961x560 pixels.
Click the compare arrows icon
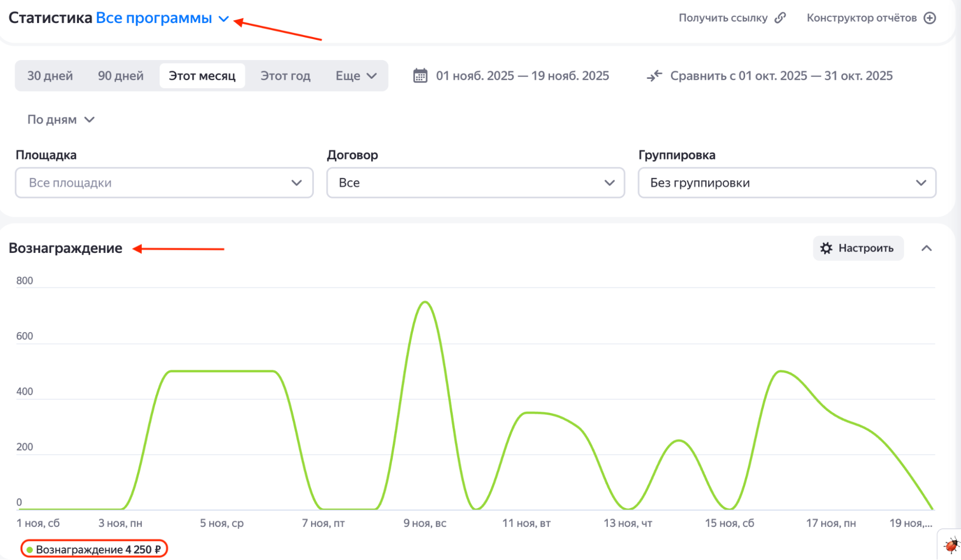(654, 75)
